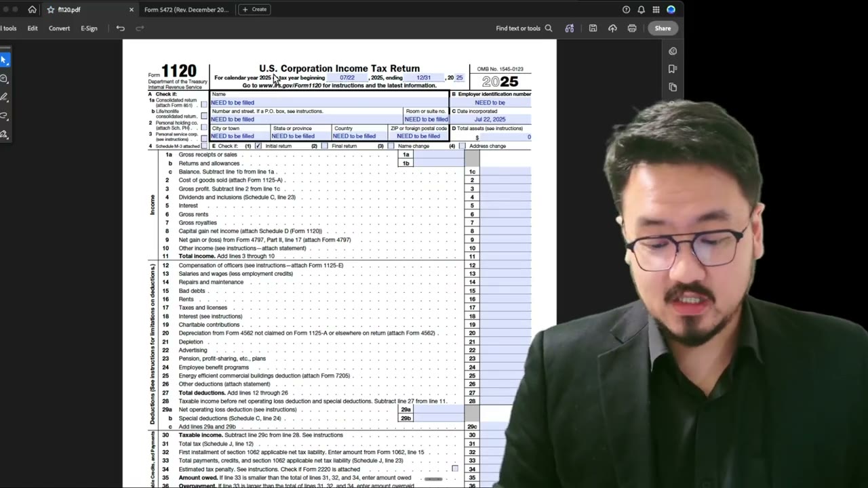Open right panel top icon
Viewport: 868px width, 488px height.
pyautogui.click(x=673, y=51)
